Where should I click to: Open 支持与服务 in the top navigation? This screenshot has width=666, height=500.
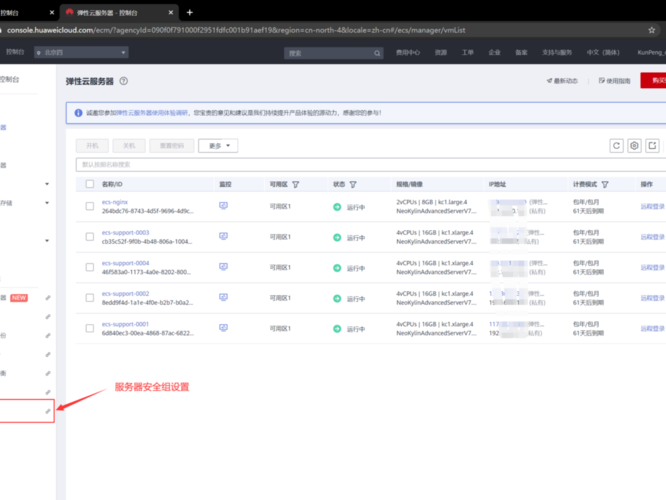tap(557, 53)
